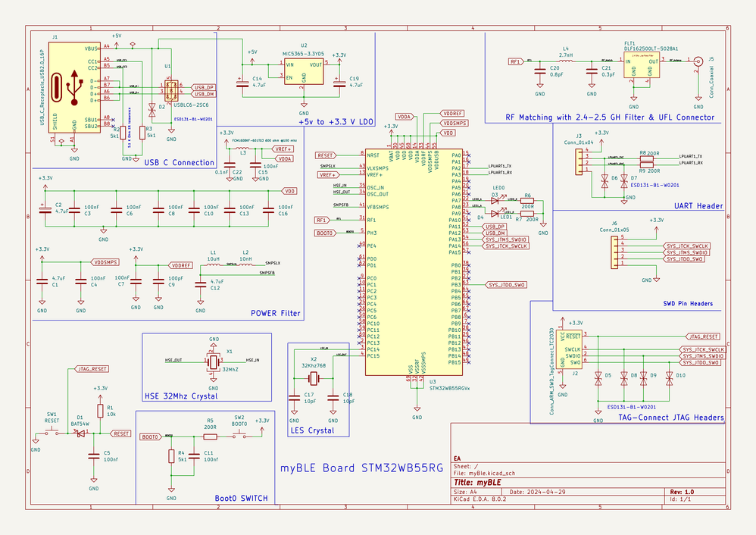This screenshot has height=535, width=756.
Task: Click the 'KiCad E.D.A. 8.0.2' text
Action: [x=480, y=499]
